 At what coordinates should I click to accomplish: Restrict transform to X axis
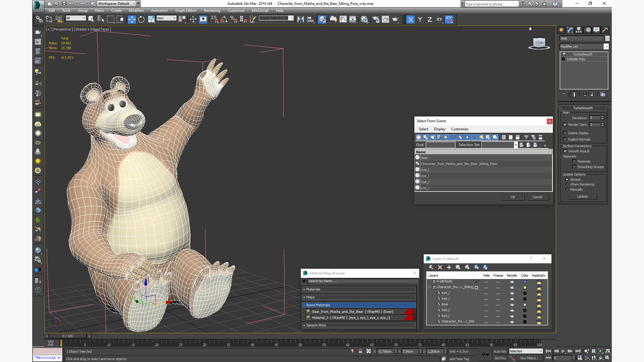[410, 19]
